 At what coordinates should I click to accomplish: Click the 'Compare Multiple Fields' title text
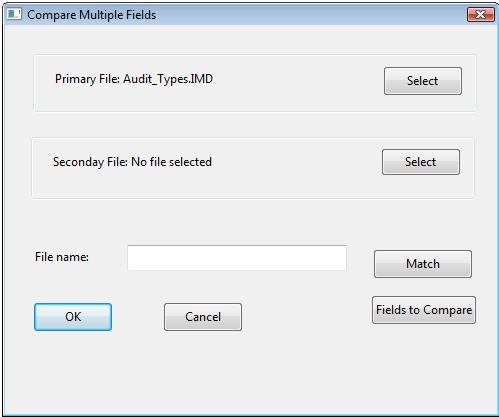click(x=92, y=15)
